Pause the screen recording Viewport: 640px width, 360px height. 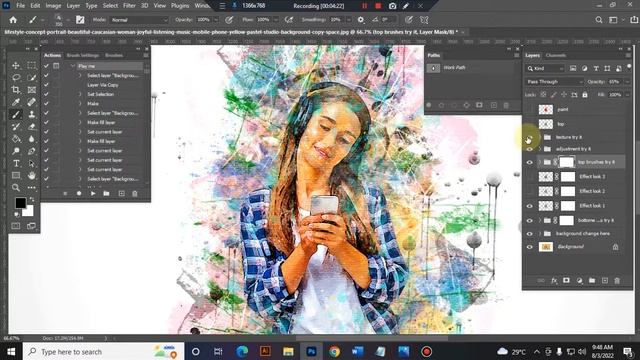tap(364, 6)
